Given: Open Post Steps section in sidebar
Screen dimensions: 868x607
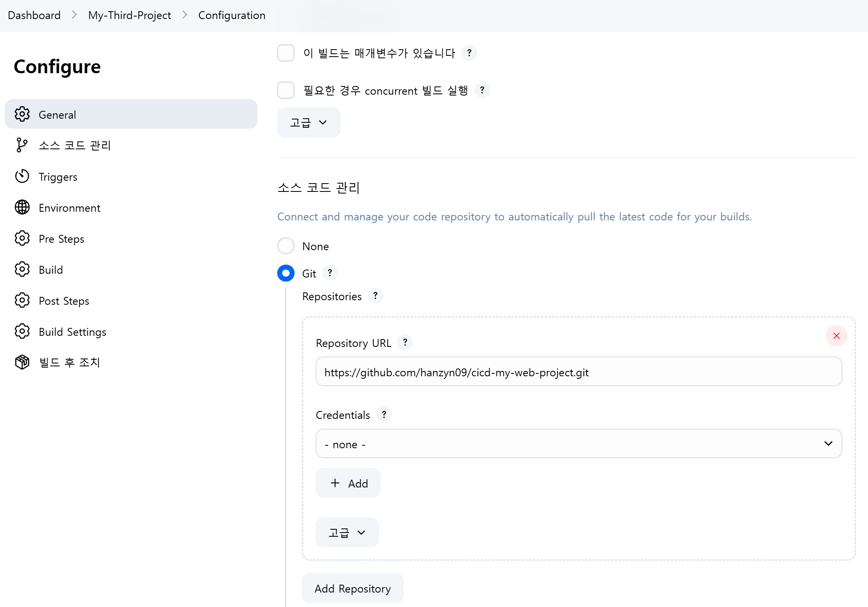Looking at the screenshot, I should tap(64, 301).
